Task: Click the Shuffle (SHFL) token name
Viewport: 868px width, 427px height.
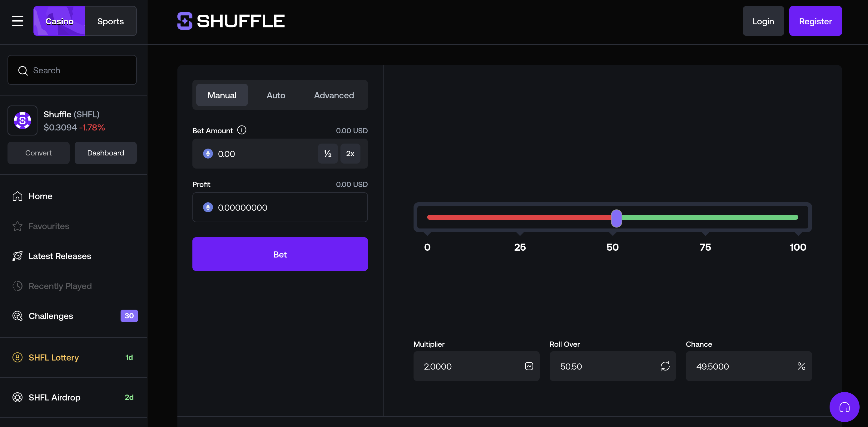Action: pos(72,114)
